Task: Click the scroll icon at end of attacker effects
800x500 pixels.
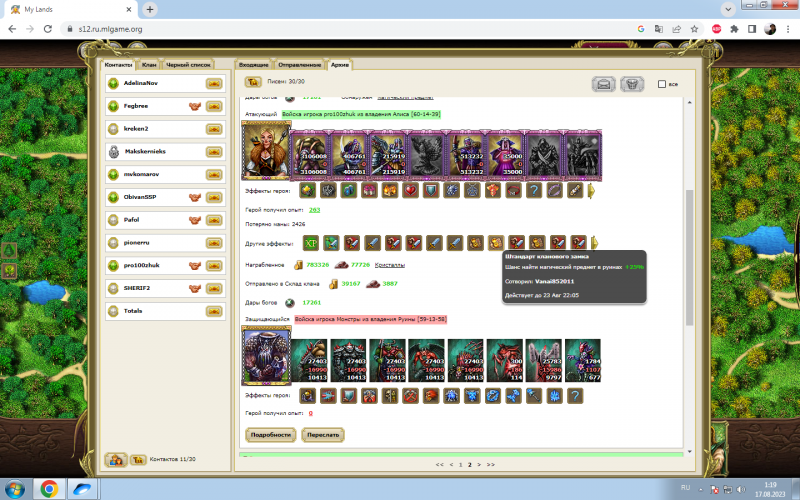Action: (575, 191)
